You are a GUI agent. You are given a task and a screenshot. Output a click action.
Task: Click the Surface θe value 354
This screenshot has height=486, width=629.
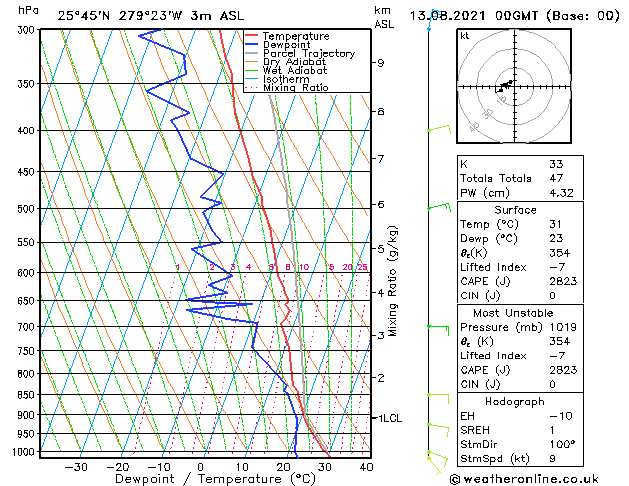(559, 253)
